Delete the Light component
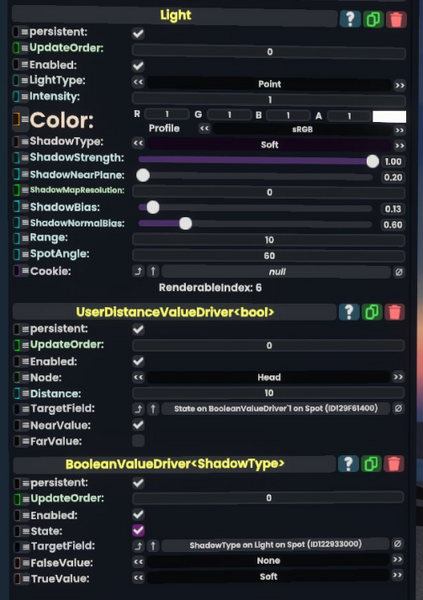423x600 pixels. point(396,19)
